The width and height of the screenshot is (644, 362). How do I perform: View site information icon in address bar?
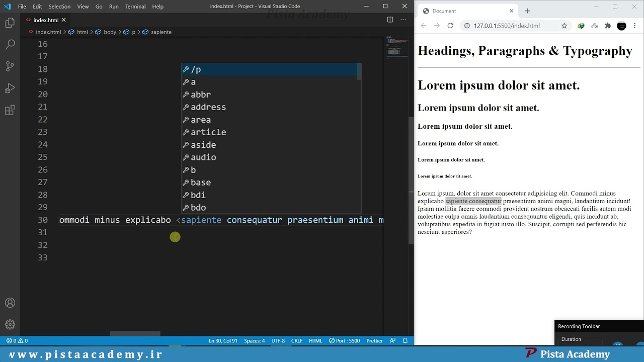coord(467,26)
